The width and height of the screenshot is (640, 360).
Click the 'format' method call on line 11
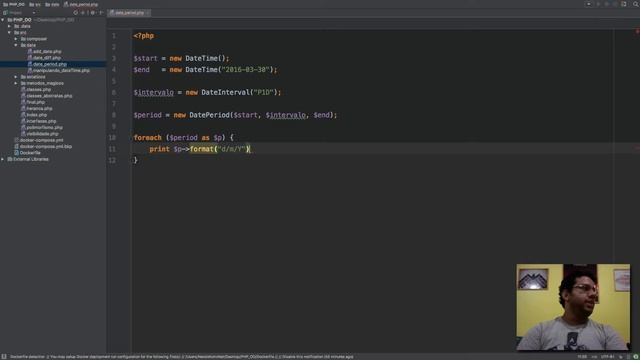tap(202, 149)
